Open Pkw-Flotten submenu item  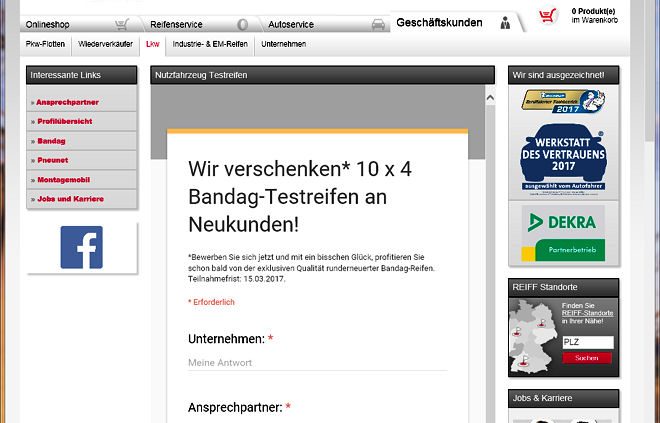click(x=45, y=44)
